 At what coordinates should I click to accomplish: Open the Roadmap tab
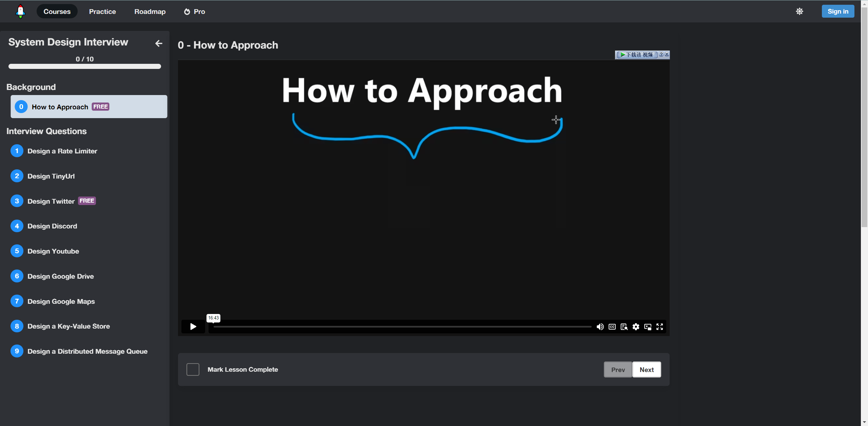150,12
